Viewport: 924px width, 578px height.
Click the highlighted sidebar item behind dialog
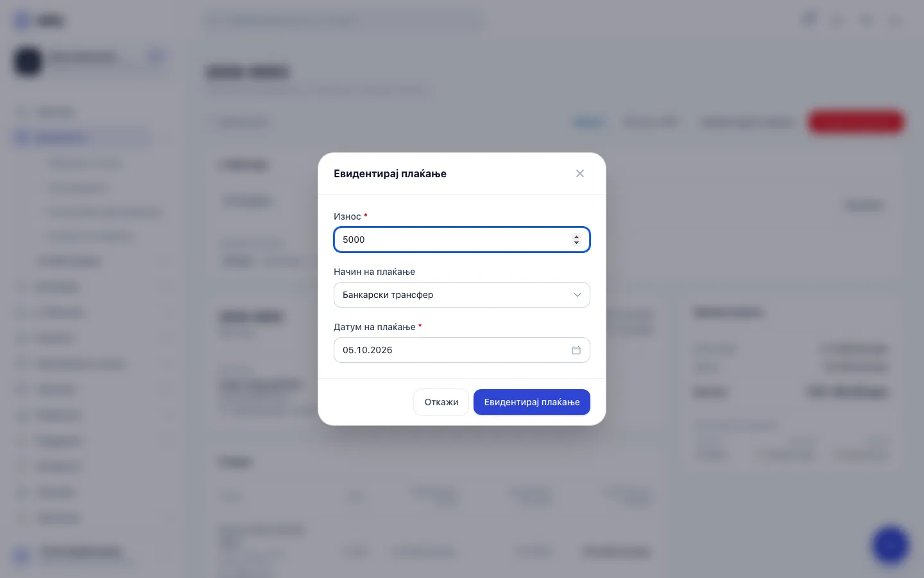81,137
